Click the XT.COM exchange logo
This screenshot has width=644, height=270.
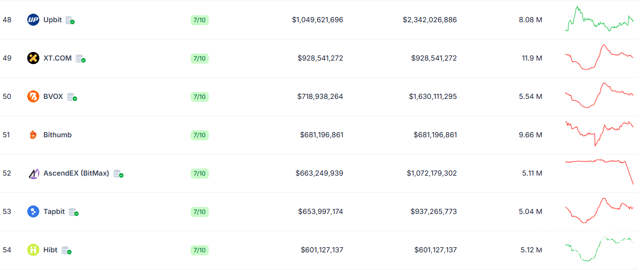(33, 58)
